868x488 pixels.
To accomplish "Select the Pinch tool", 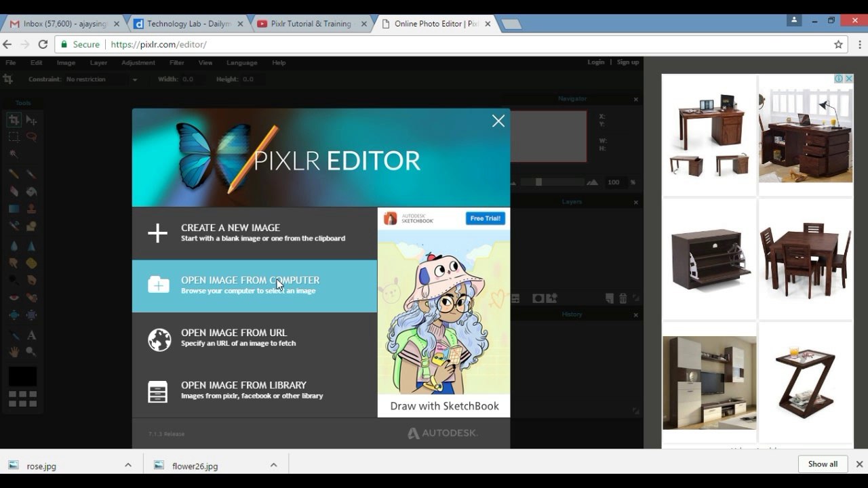I will click(x=31, y=315).
